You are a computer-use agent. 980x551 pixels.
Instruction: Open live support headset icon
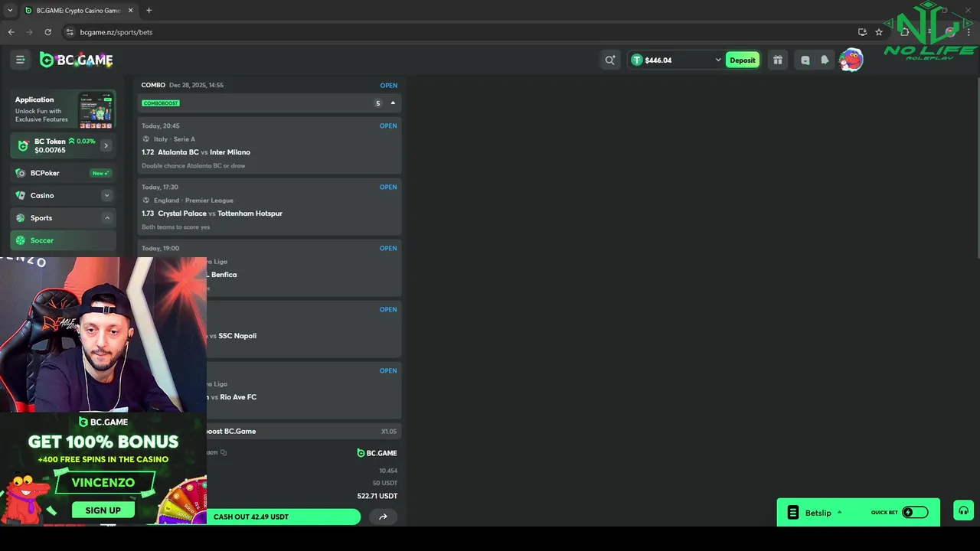pos(963,511)
